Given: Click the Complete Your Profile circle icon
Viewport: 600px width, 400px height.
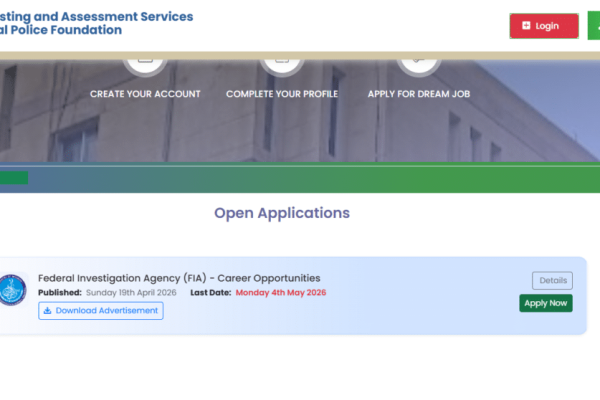Looking at the screenshot, I should pyautogui.click(x=282, y=67).
